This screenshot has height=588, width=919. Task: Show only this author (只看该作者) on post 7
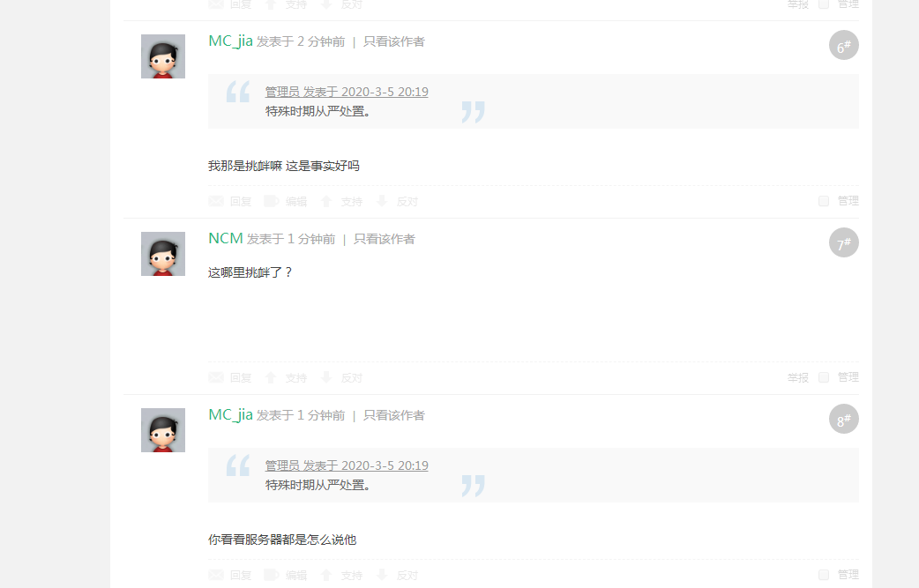coord(384,239)
